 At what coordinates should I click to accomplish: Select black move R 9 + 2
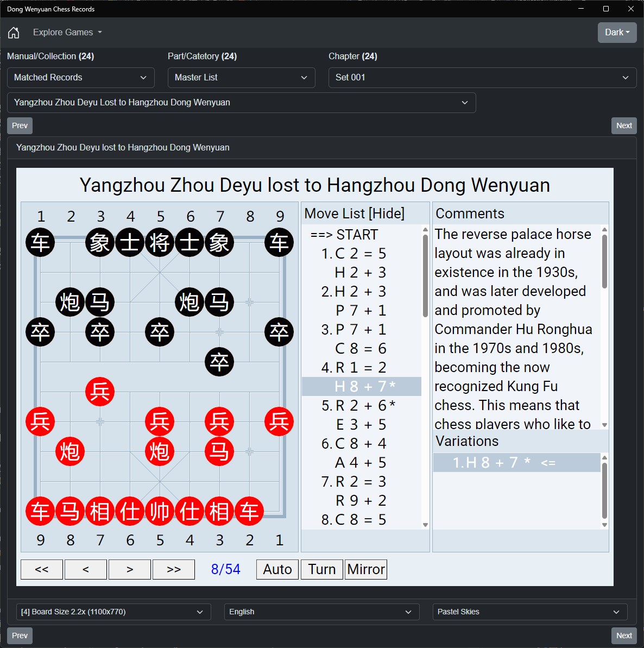[362, 501]
